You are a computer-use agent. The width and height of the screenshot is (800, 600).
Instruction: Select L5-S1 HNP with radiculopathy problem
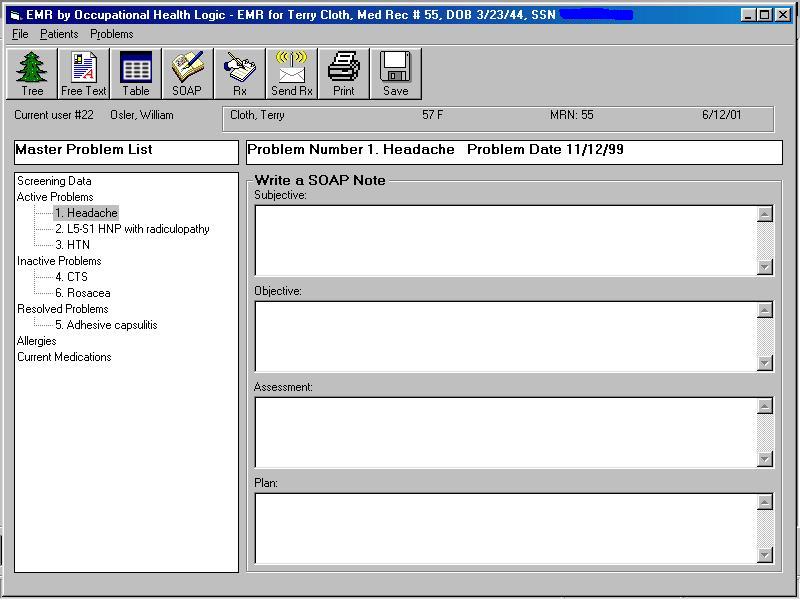coord(132,229)
